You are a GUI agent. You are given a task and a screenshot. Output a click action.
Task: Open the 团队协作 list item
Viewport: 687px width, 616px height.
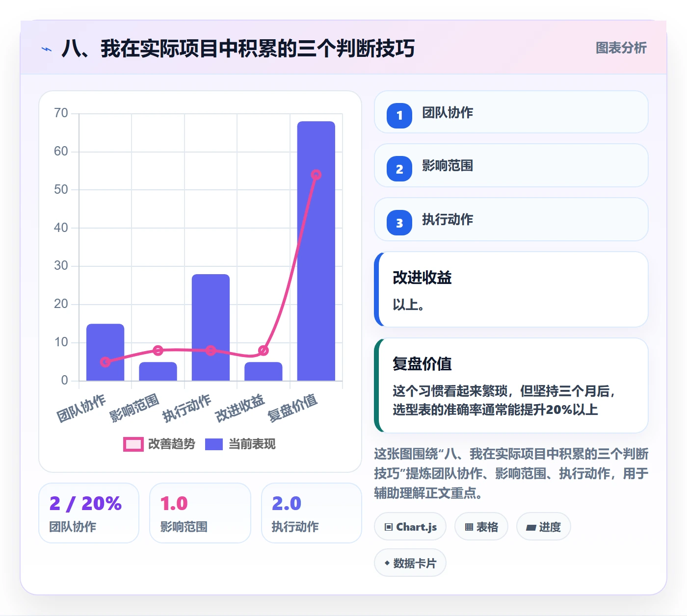coord(511,112)
